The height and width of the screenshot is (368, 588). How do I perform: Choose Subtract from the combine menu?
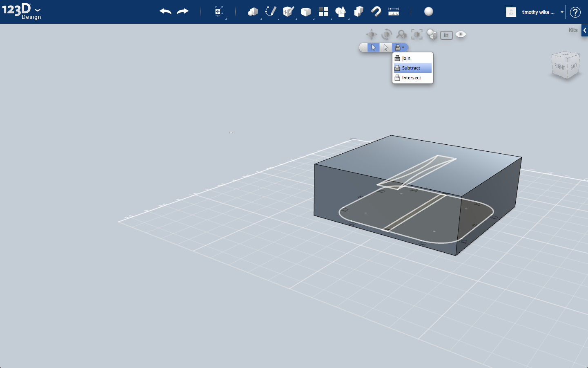(412, 68)
